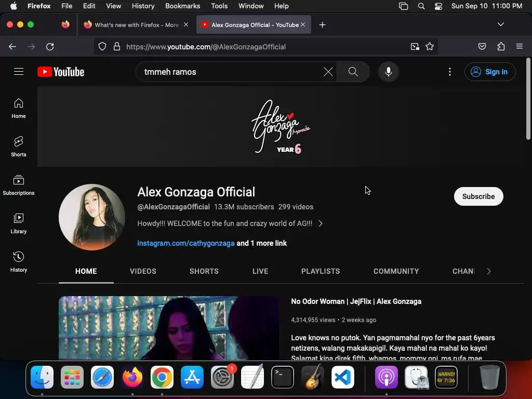Image resolution: width=532 pixels, height=399 pixels.
Task: Open Firefox extensions puzzle icon
Action: [x=501, y=46]
